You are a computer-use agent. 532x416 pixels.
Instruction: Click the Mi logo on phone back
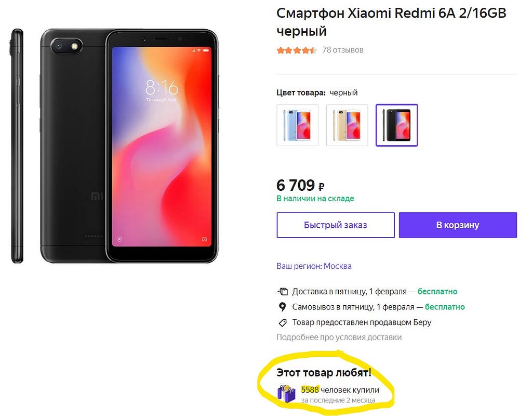(x=97, y=196)
